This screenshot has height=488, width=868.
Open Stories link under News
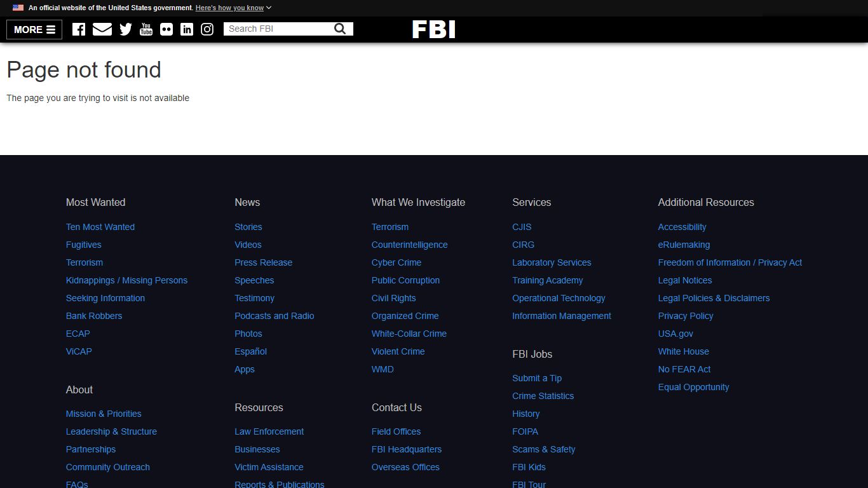pyautogui.click(x=248, y=227)
